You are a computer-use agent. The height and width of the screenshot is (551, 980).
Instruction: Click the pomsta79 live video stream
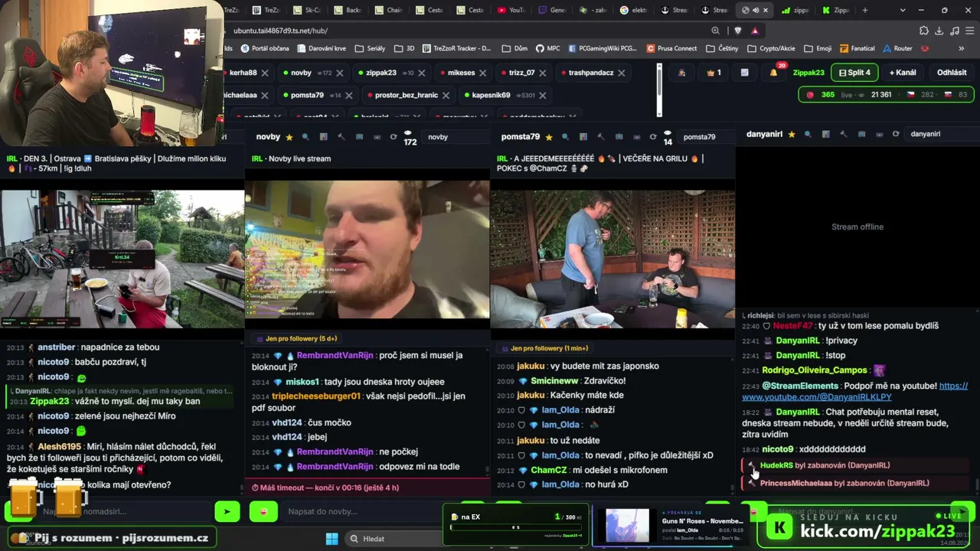tap(612, 259)
